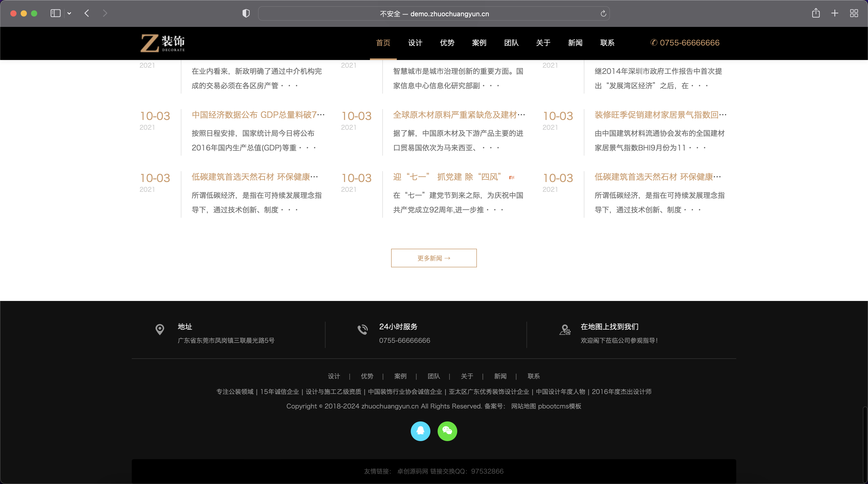Screen dimensions: 868x484
Task: Click footer link 网站地图
Action: point(523,406)
